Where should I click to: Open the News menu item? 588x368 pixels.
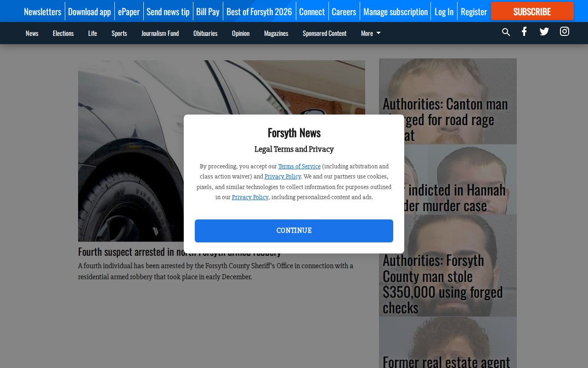[x=32, y=33]
